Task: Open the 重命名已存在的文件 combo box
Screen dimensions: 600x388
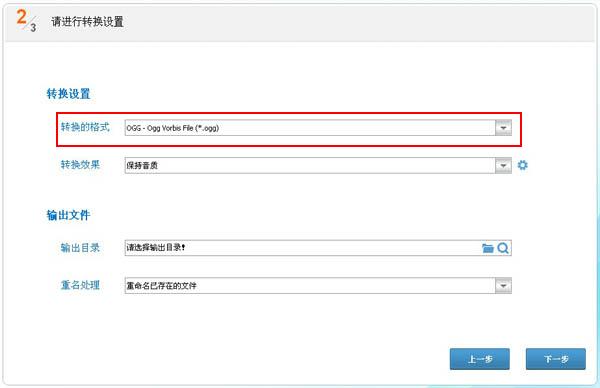Action: (318, 285)
